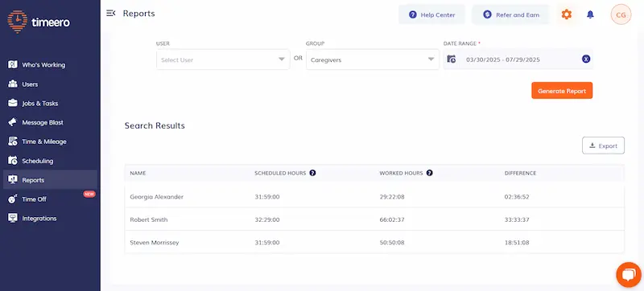
Task: Open the Caregivers group dropdown
Action: (x=373, y=59)
